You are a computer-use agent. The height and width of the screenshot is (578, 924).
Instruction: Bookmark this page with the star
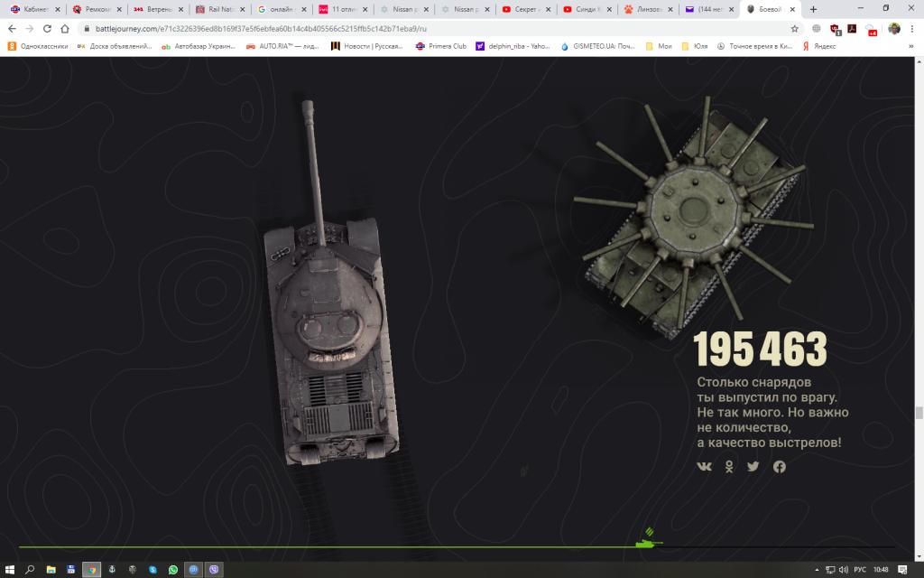(x=794, y=28)
